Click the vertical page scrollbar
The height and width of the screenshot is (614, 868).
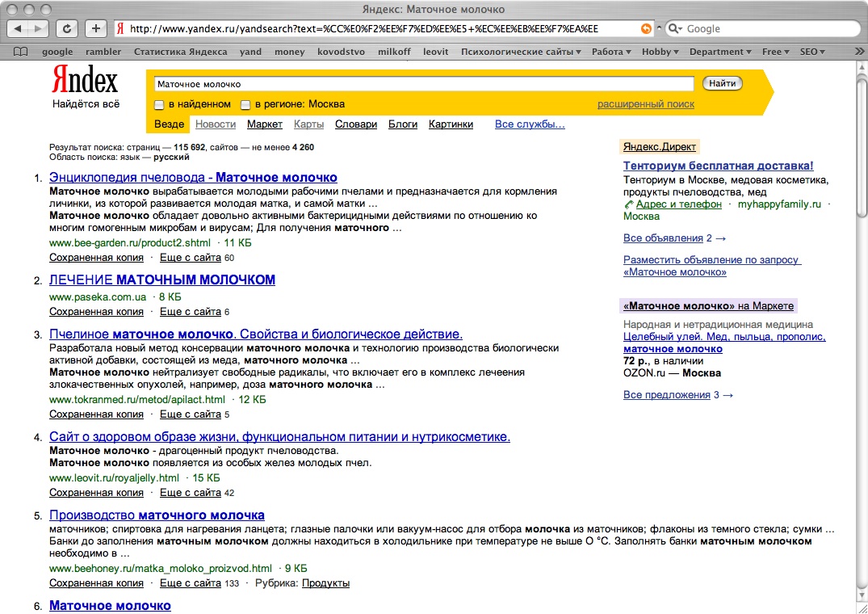861,323
